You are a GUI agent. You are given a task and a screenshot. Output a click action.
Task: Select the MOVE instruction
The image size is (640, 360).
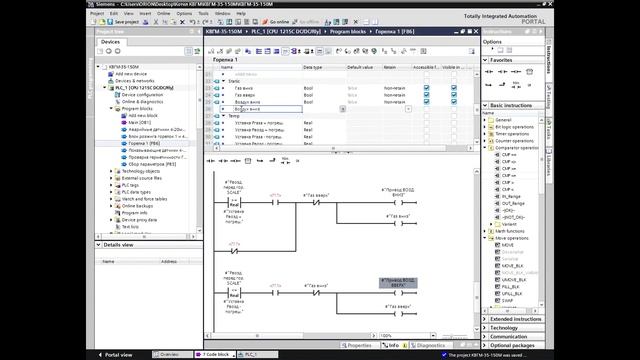point(504,245)
